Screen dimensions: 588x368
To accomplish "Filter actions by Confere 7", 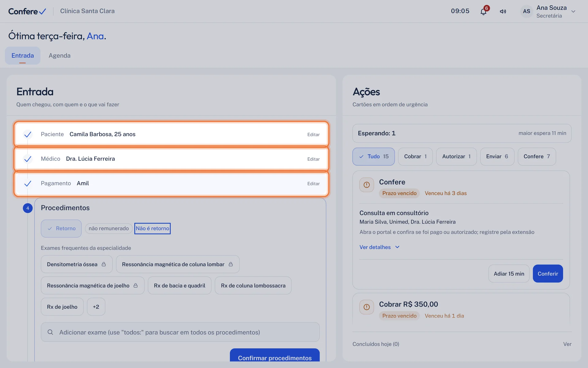I will coord(537,156).
